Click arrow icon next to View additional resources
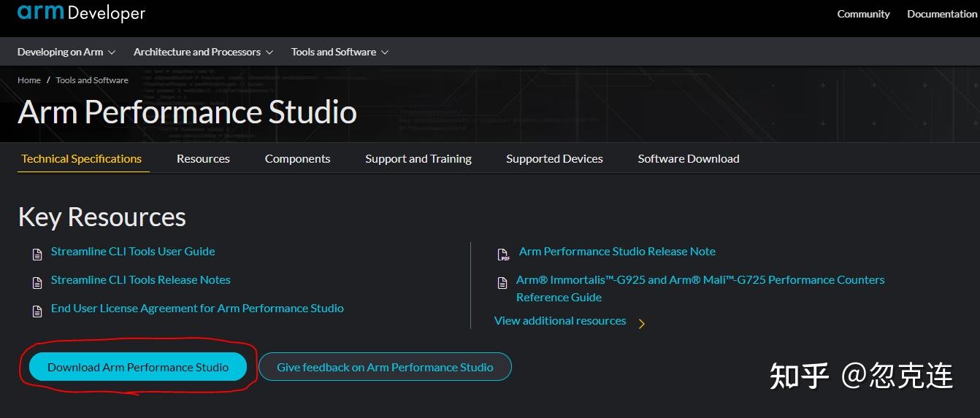Viewport: 980px width, 418px height. coord(642,324)
